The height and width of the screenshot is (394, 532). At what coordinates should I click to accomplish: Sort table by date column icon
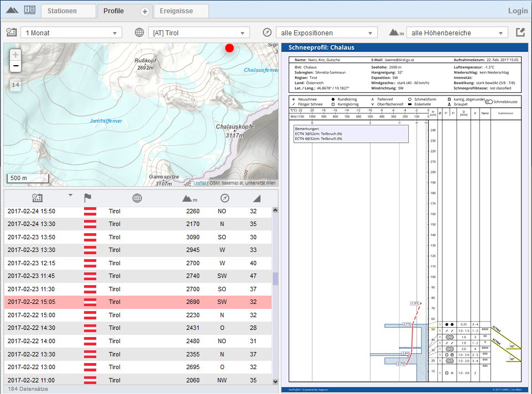pyautogui.click(x=37, y=198)
